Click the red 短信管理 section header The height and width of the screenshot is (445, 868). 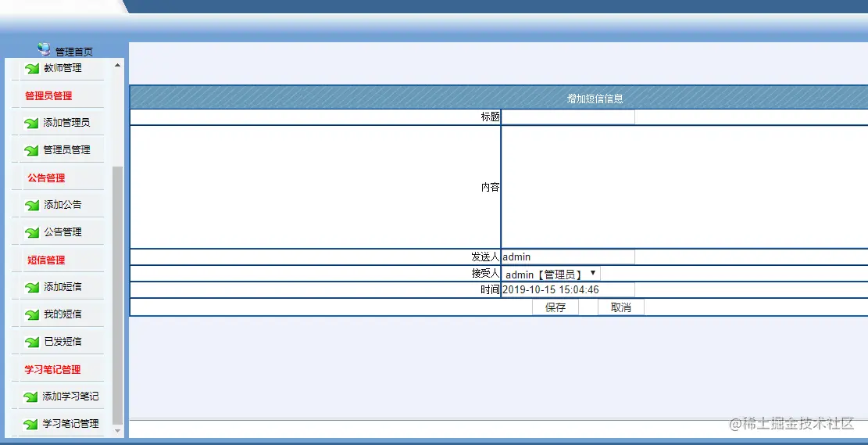pyautogui.click(x=47, y=260)
